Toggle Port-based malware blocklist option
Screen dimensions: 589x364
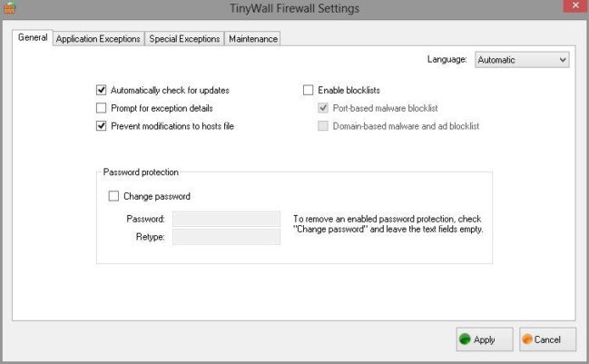tap(323, 108)
